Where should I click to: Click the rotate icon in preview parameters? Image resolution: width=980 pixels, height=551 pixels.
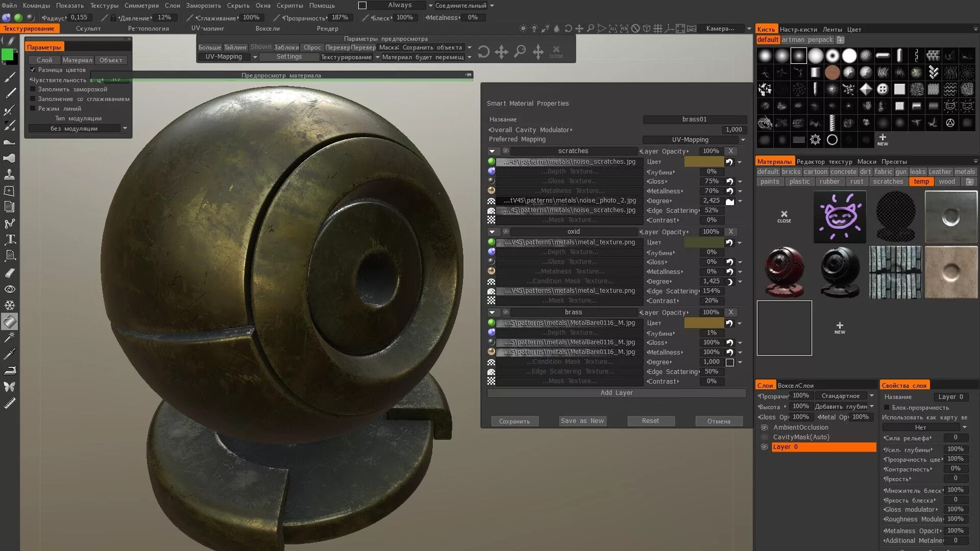click(x=483, y=52)
